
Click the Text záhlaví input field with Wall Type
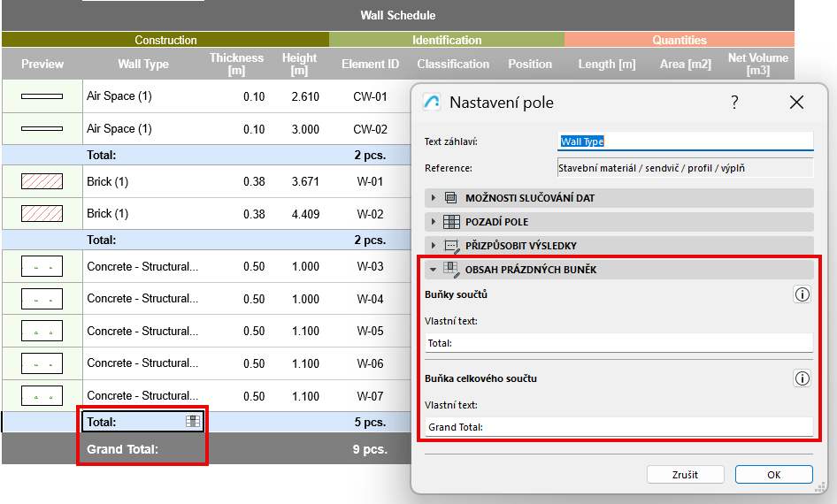pyautogui.click(x=686, y=141)
